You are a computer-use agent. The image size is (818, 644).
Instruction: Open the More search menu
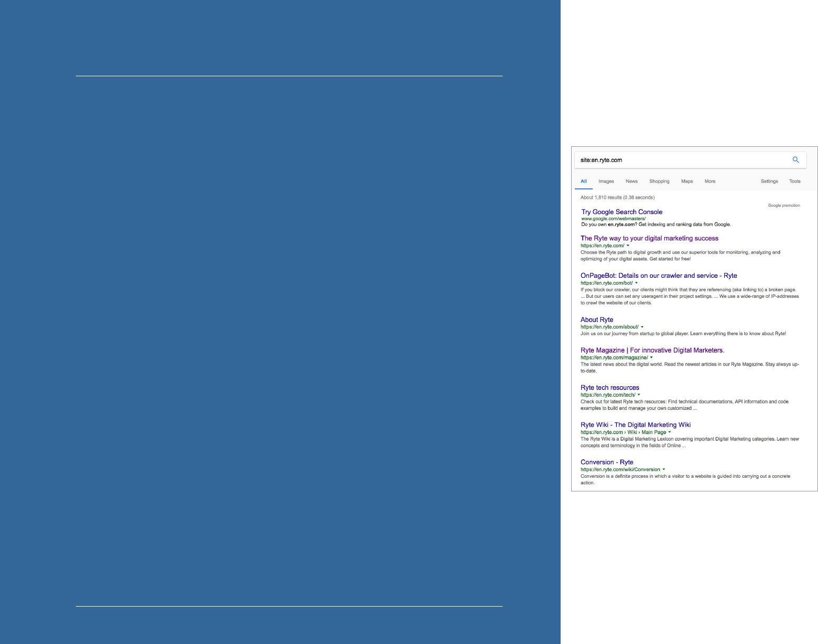(710, 181)
